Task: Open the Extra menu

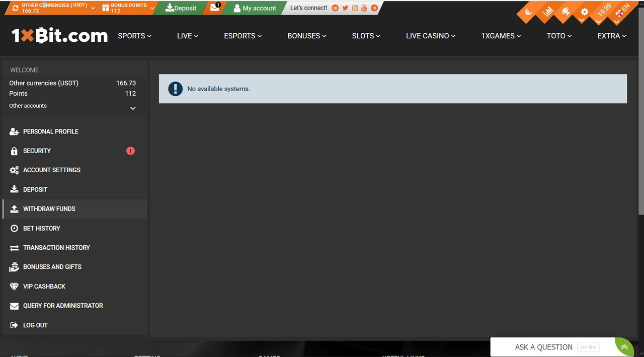Action: tap(612, 36)
